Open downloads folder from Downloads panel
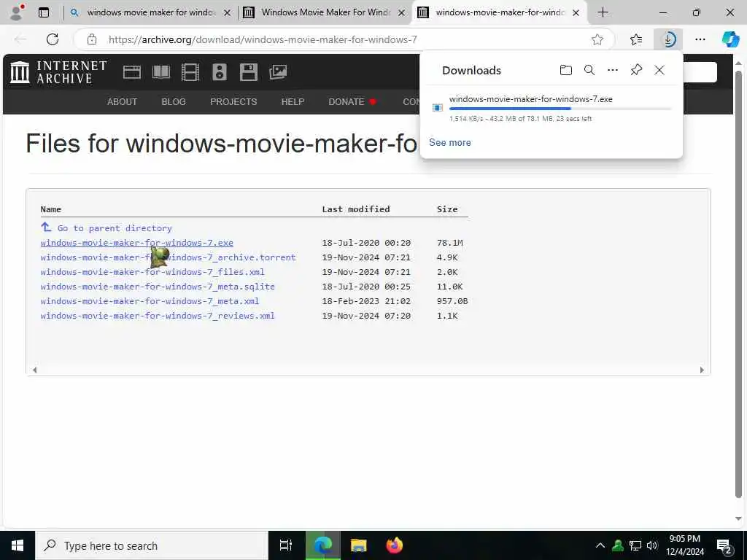The image size is (747, 560). pos(565,71)
